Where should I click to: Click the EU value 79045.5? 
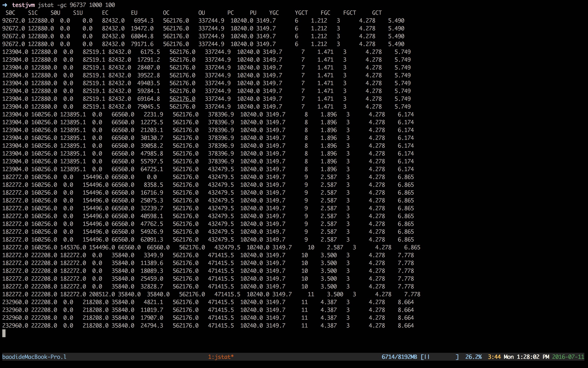click(x=149, y=106)
